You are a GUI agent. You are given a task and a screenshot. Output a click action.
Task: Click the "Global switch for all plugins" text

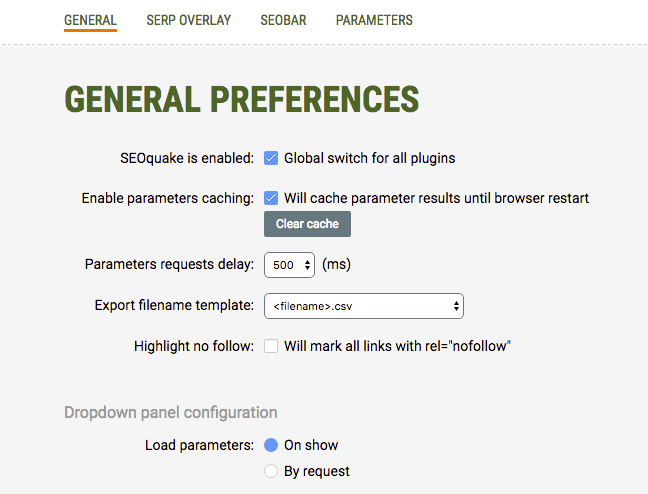(370, 158)
